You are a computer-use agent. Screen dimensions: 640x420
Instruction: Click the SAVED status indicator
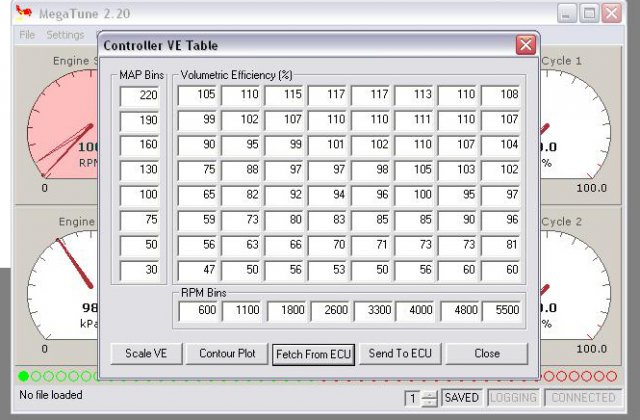tap(463, 398)
